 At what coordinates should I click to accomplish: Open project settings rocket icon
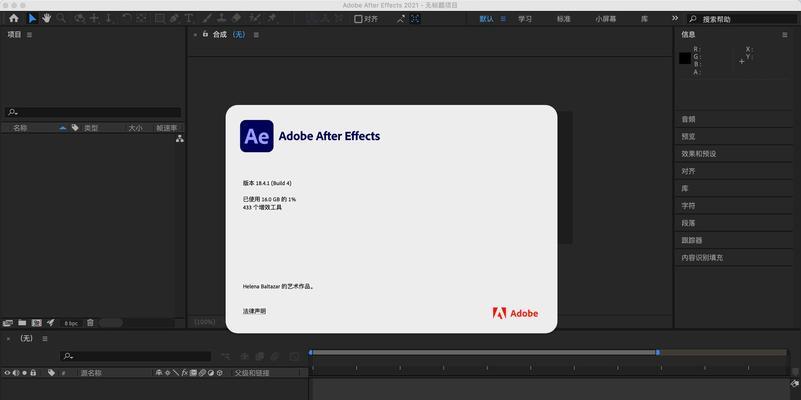[51, 322]
